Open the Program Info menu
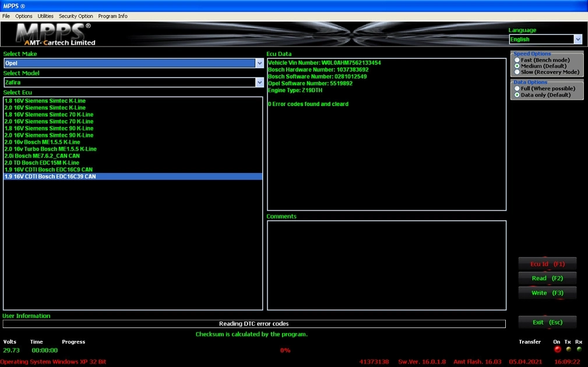 pos(113,16)
